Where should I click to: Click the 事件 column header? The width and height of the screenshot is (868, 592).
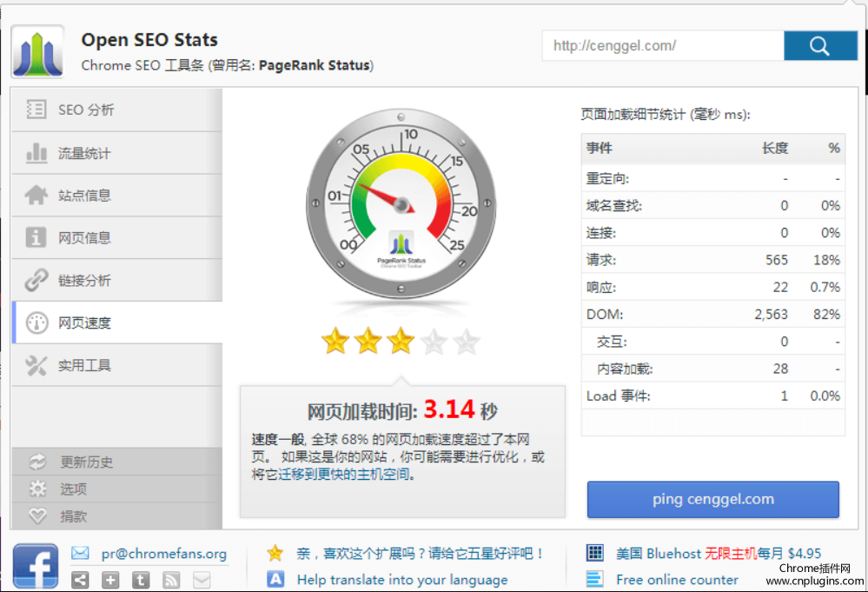pos(600,148)
